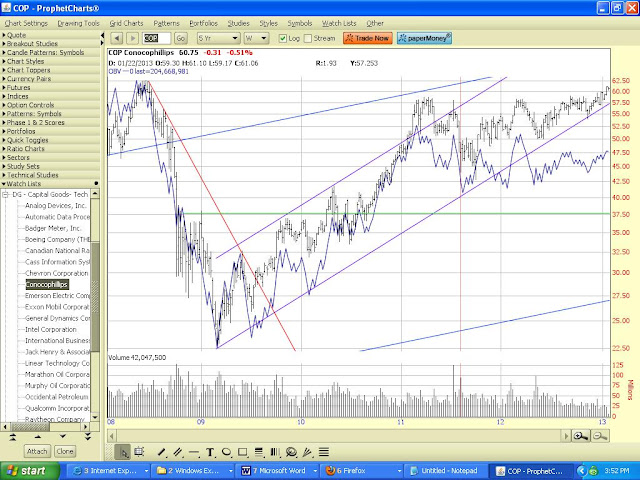Jump to bottom with double down arrows
The image size is (640, 480).
(88, 437)
